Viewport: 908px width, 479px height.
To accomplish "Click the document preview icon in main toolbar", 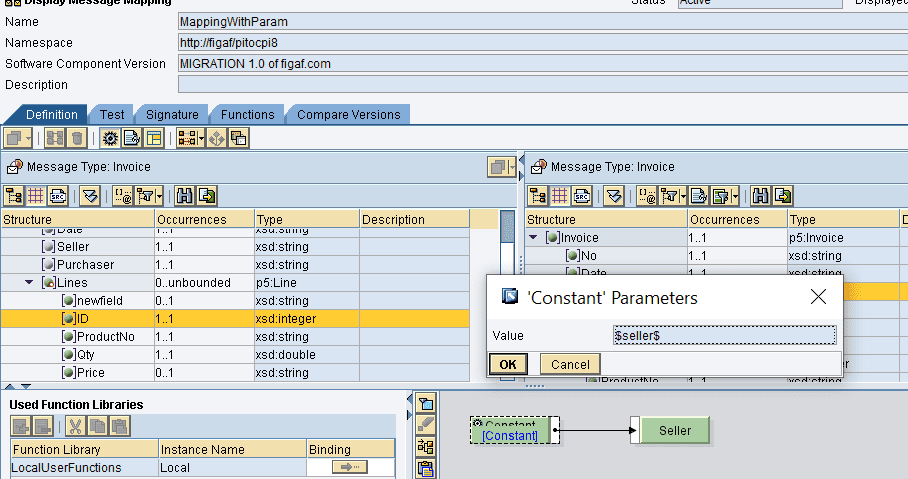I will [x=132, y=138].
